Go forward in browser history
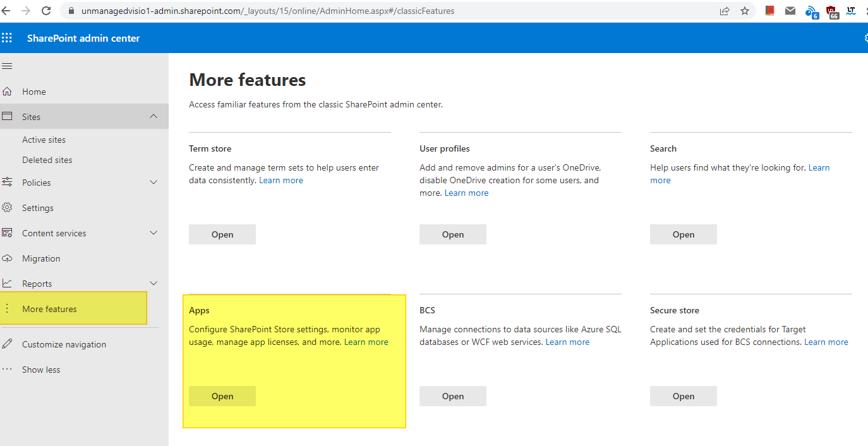Viewport: 868px width, 446px height. point(26,11)
